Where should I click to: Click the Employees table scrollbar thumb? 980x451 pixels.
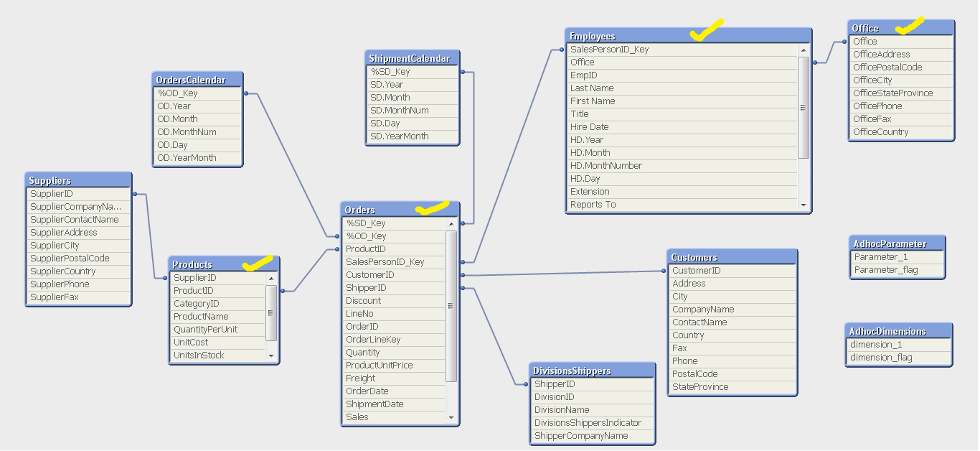tap(804, 108)
